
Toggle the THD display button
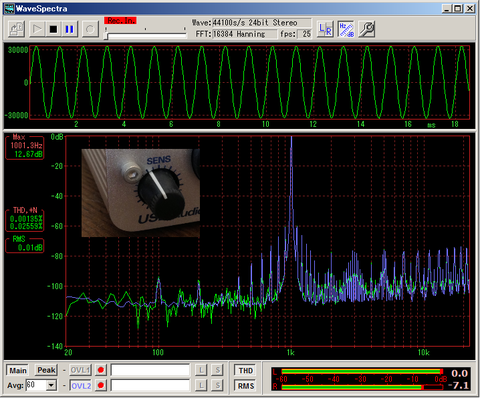[246, 371]
